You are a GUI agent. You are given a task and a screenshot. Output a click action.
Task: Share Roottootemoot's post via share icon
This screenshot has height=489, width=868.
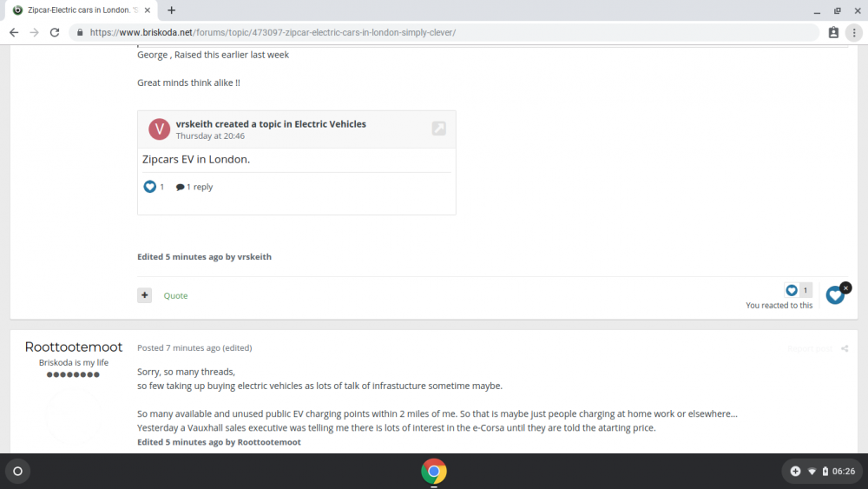[x=845, y=348]
